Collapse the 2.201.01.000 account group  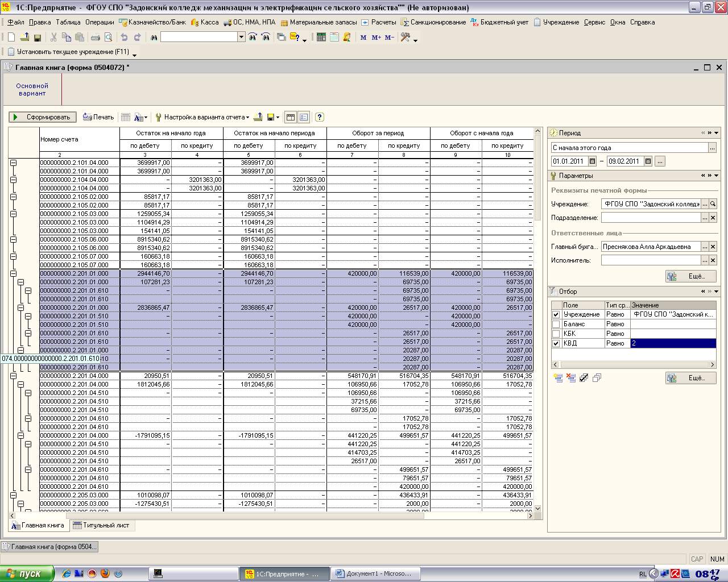tap(14, 273)
